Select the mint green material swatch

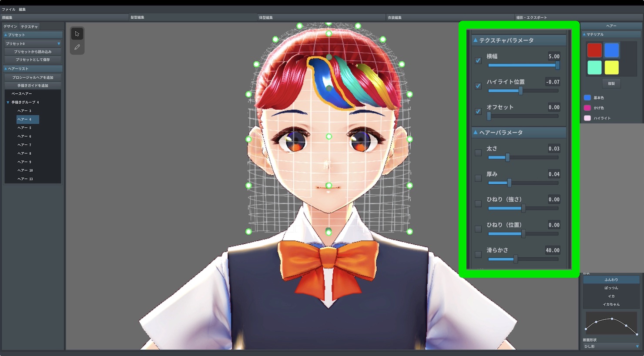[594, 67]
